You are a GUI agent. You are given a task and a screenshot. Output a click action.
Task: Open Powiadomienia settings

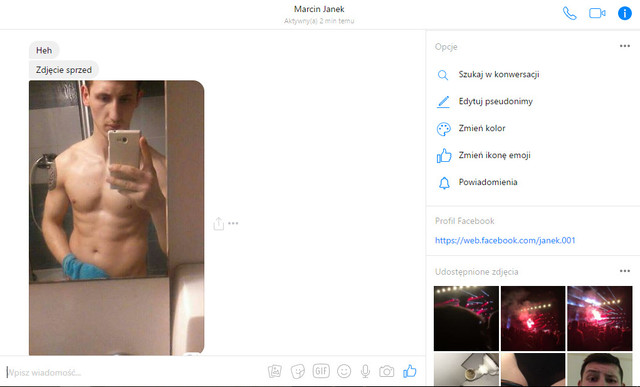488,182
